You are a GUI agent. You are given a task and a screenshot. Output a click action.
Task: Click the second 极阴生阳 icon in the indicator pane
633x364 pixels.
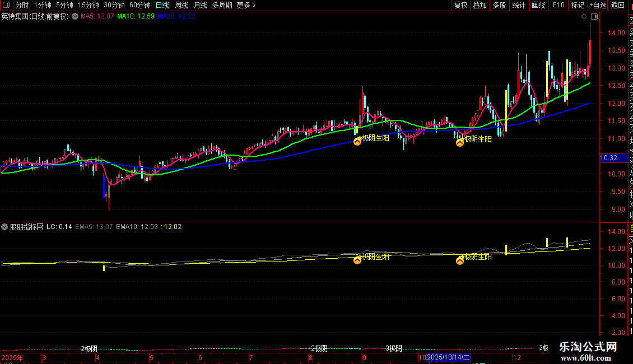[460, 261]
